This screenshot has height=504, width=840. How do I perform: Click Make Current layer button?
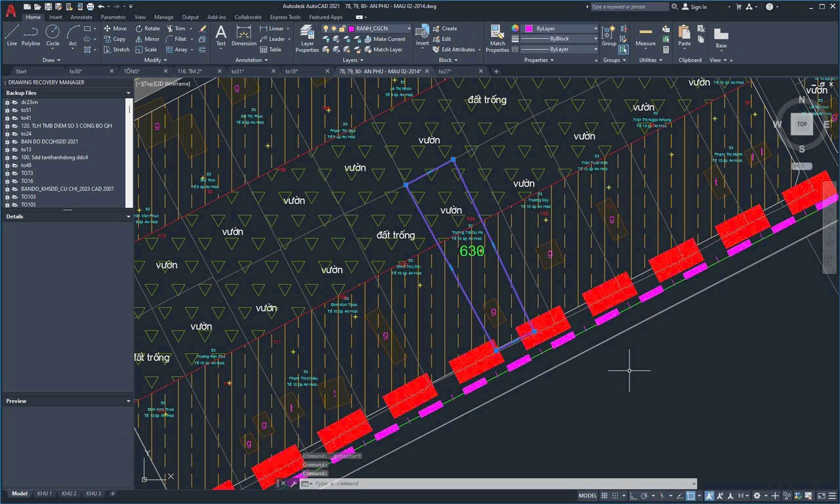[x=385, y=39]
